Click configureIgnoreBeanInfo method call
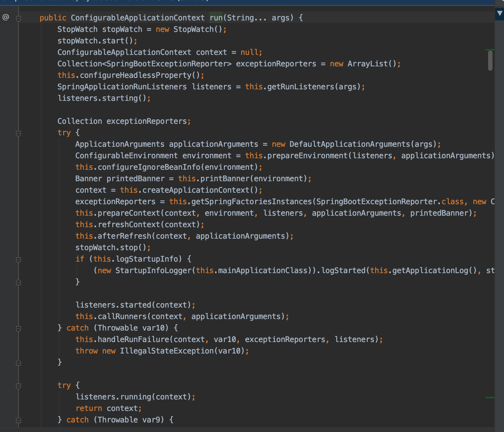 pos(149,167)
